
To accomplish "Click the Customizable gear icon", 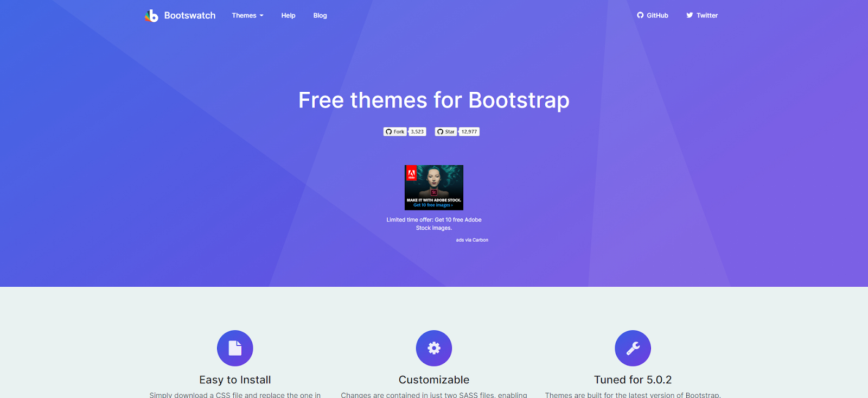I will click(x=434, y=348).
